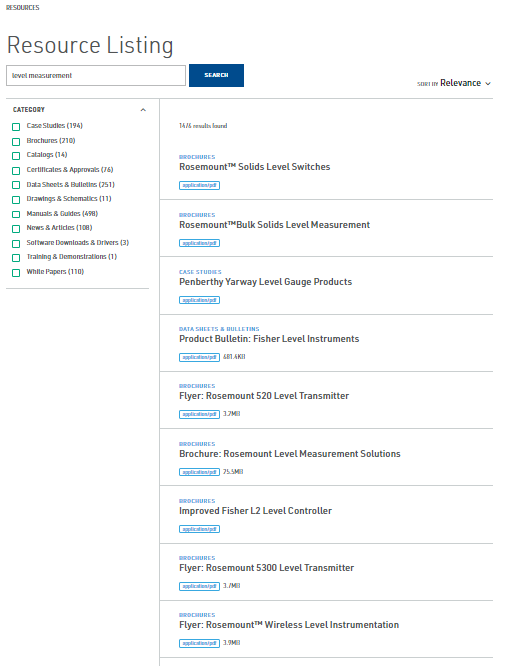
Task: Click PDF tag under Wireless Level Instrumentation
Action: click(x=199, y=643)
